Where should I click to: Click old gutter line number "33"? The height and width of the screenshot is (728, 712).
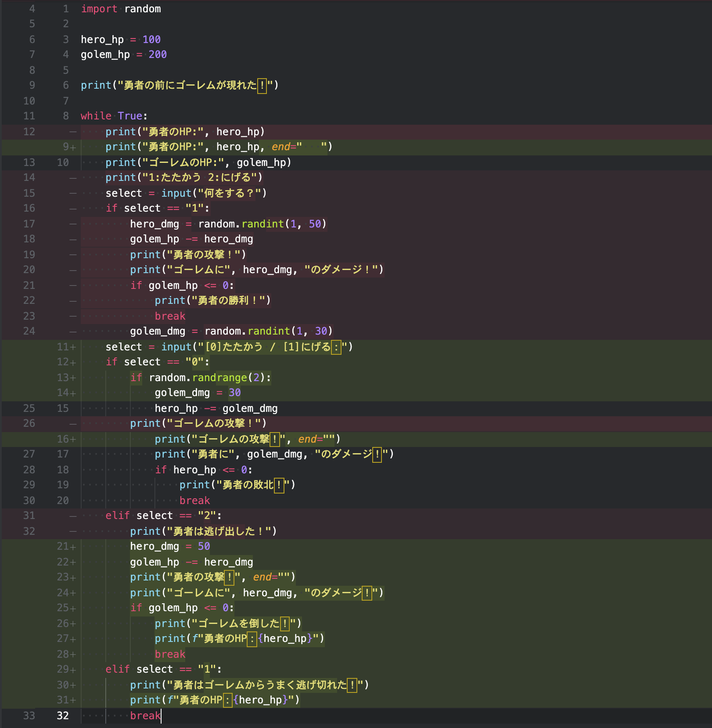[x=29, y=716]
